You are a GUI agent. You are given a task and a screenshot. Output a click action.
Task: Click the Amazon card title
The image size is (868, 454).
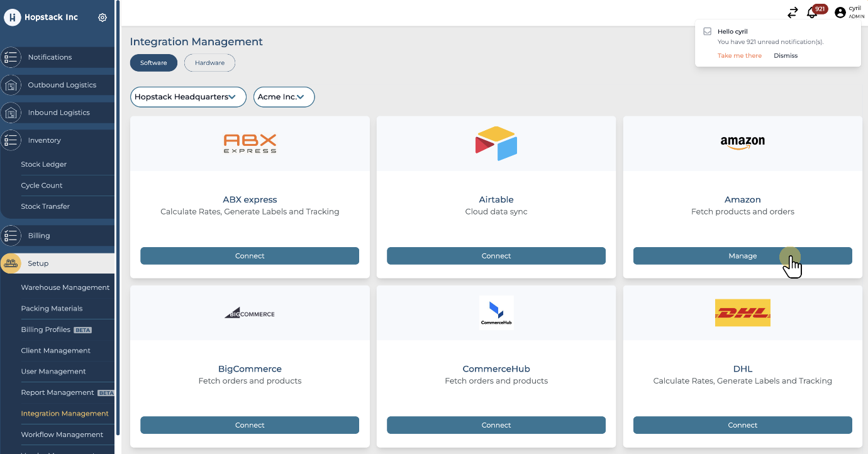pos(743,200)
